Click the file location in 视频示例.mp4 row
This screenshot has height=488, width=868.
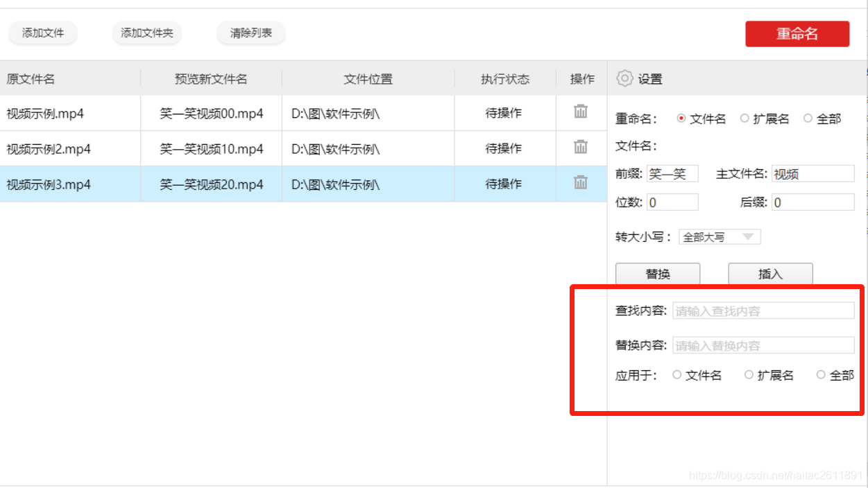(335, 114)
